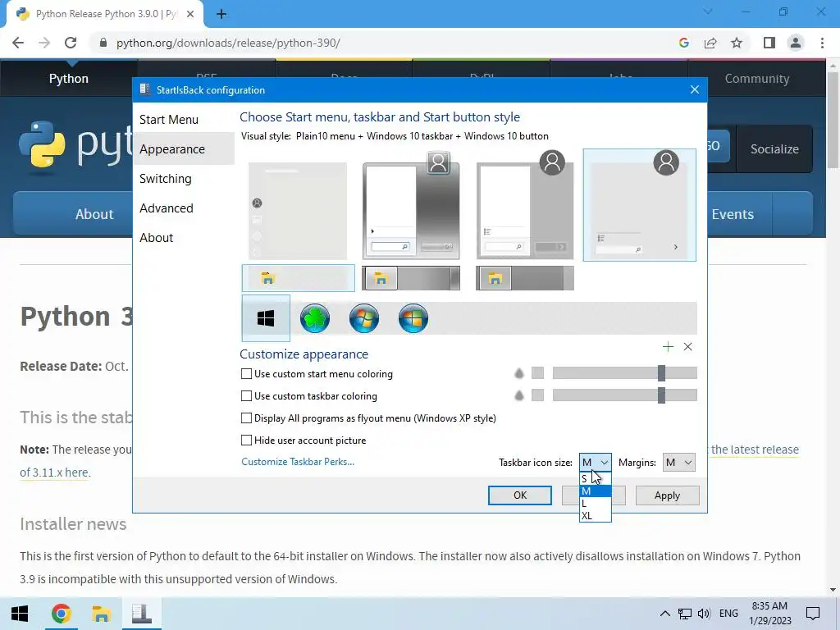Switch to the Switching section
The width and height of the screenshot is (840, 630).
(x=183, y=178)
